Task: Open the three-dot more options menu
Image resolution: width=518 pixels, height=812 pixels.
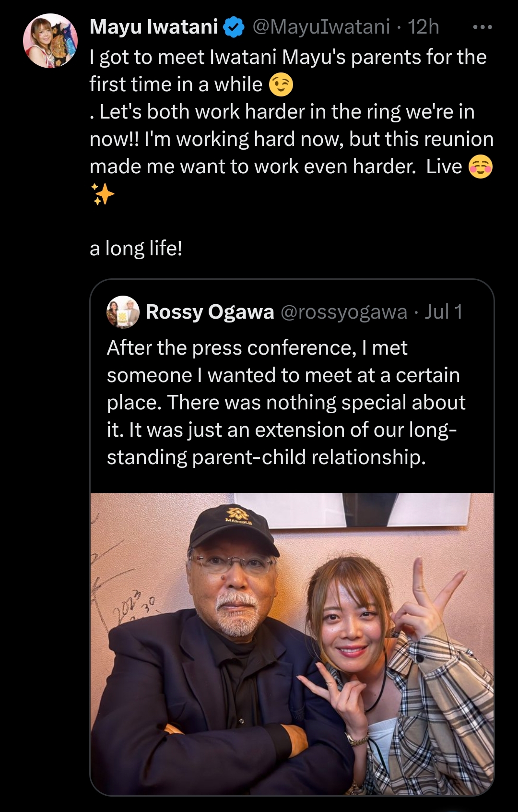Action: coord(482,27)
